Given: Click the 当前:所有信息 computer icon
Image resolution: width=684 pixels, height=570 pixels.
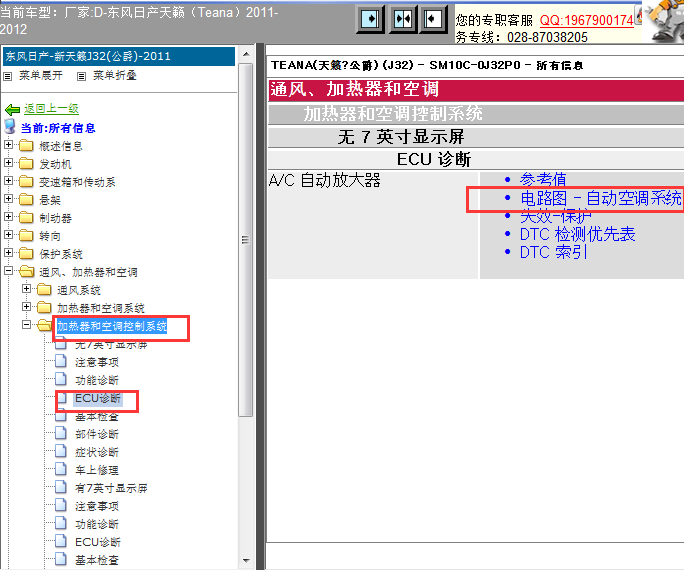Looking at the screenshot, I should click(10, 126).
